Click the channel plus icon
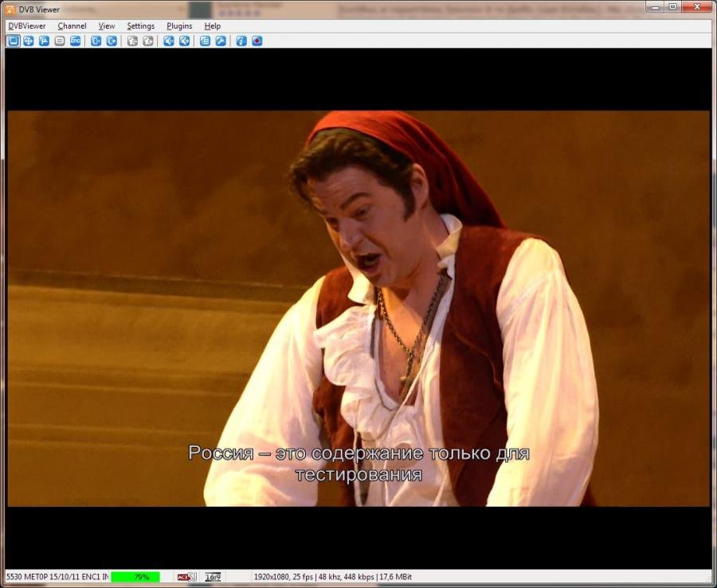Screen dimensions: 717x588 (x=112, y=41)
